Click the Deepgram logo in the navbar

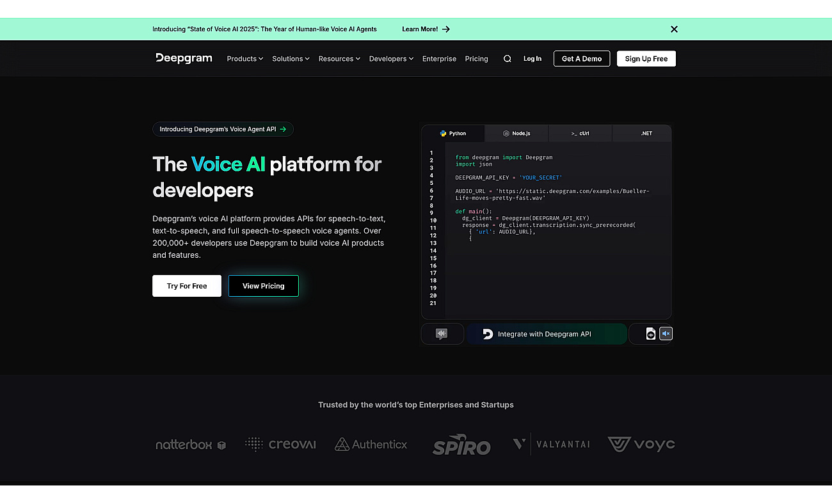coord(184,58)
